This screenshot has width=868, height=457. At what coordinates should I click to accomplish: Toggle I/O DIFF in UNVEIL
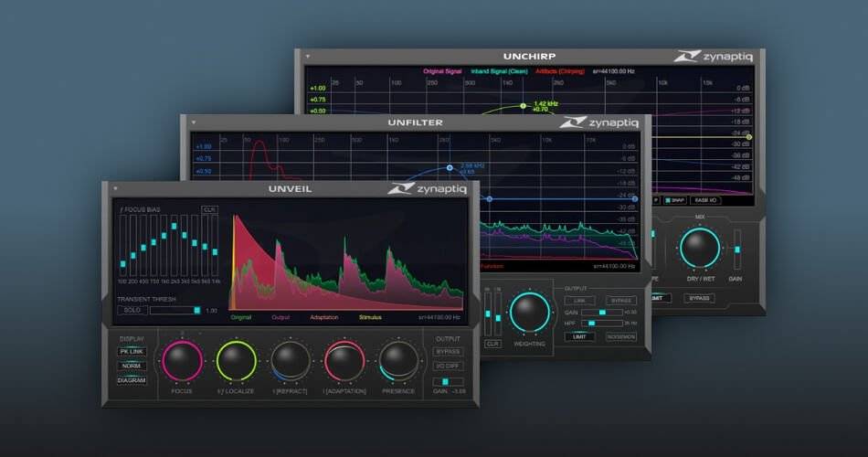[448, 367]
